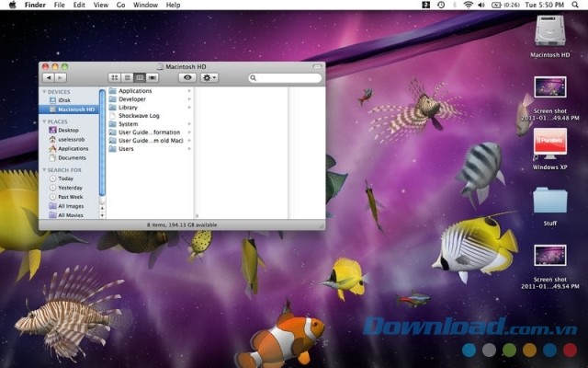This screenshot has height=368, width=588.
Task: Open the View menu
Action: pyautogui.click(x=100, y=5)
